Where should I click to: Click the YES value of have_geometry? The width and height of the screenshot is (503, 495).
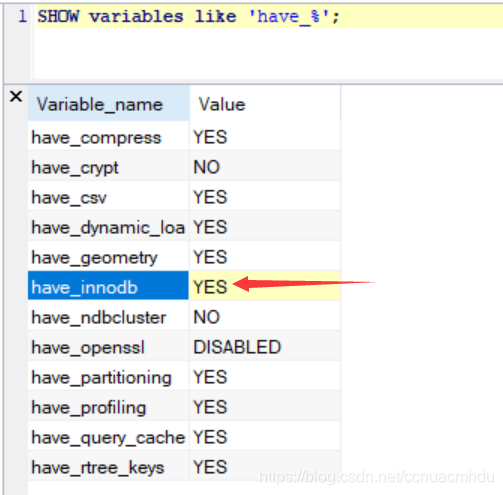[265, 257]
